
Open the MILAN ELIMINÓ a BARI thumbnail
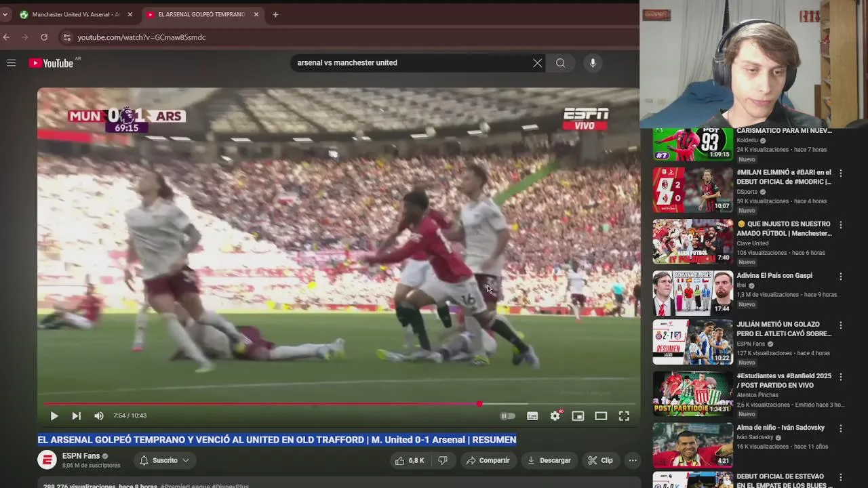692,190
